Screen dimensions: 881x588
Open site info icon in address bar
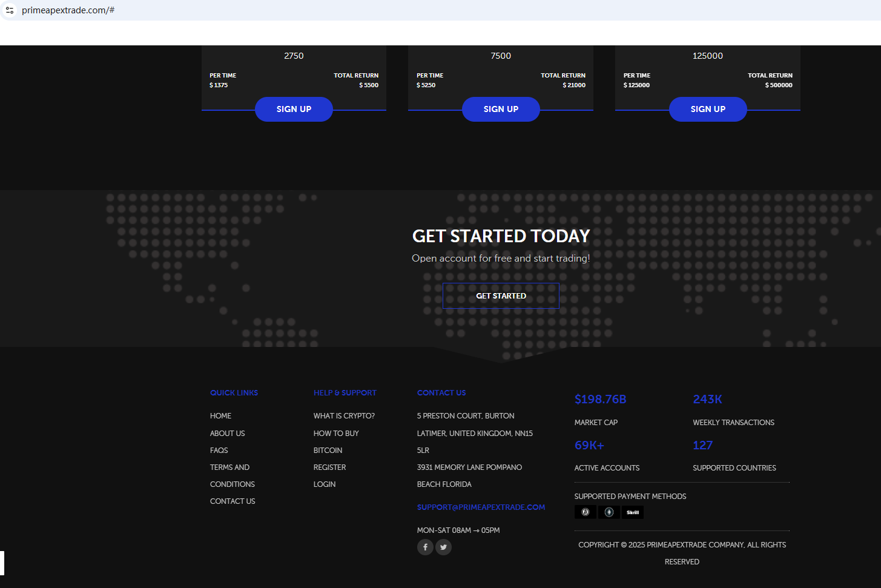pyautogui.click(x=10, y=10)
